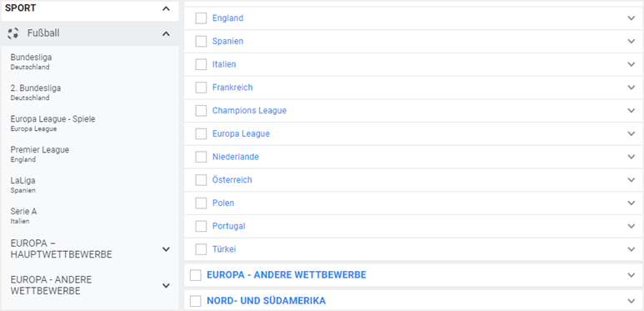The height and width of the screenshot is (311, 644).
Task: Expand sidebar EUROPA - ANDERE WETTBEWERBE group
Action: tap(166, 285)
